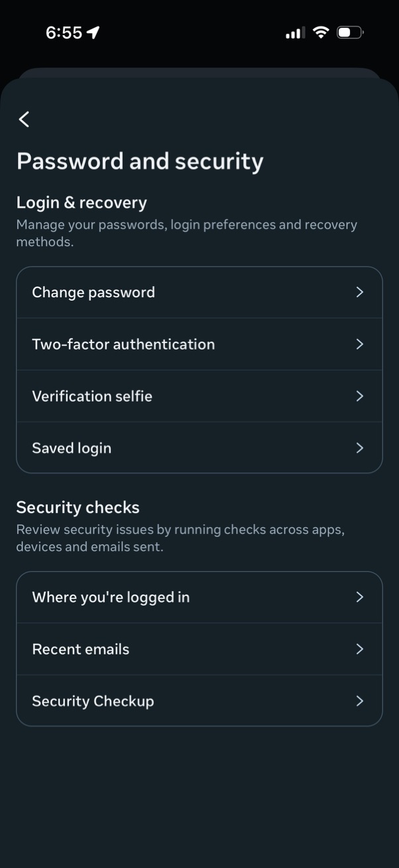Tap the chevron beside Recent emails

coord(359,649)
